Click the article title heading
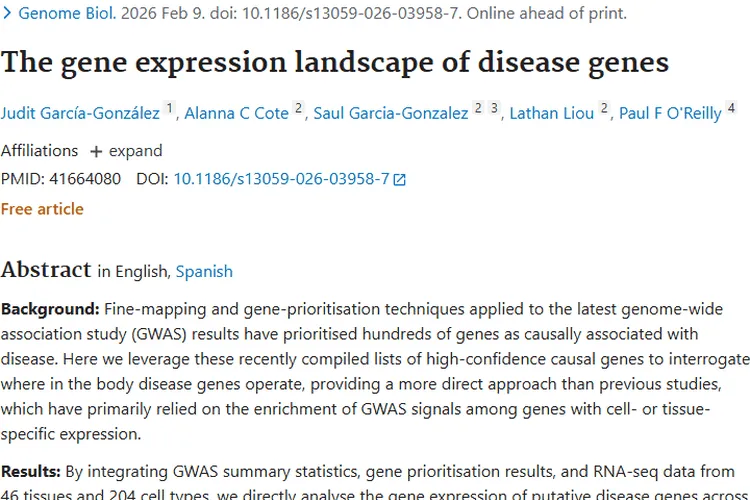 tap(335, 62)
